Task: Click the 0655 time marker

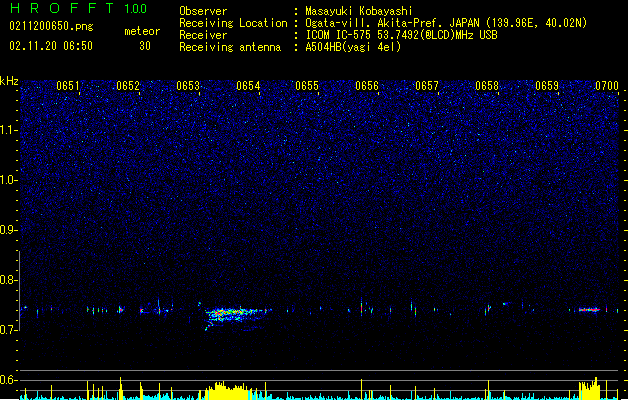Action: pyautogui.click(x=307, y=86)
